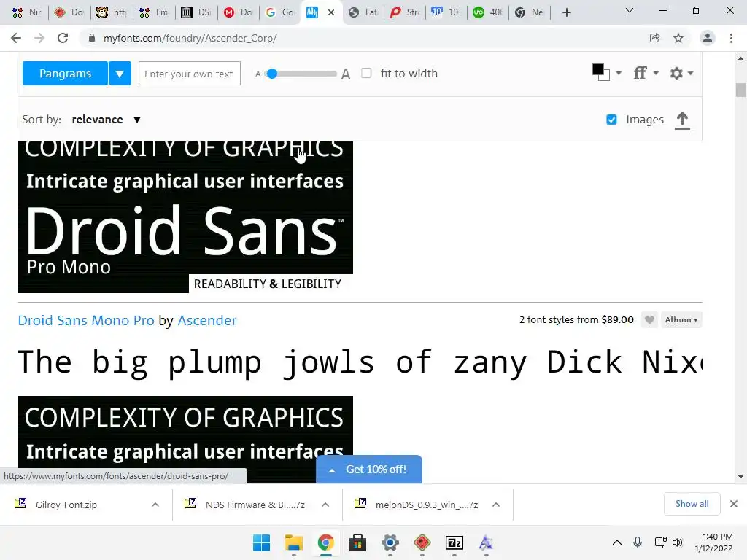This screenshot has height=560, width=747.
Task: Click the upload arrow icon next to Images
Action: click(x=682, y=120)
